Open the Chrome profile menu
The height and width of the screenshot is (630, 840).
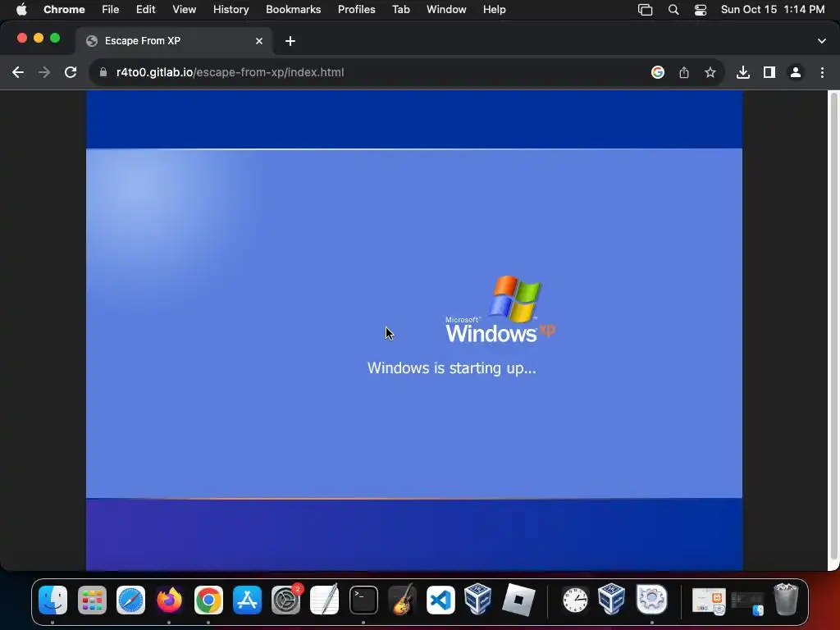tap(796, 72)
